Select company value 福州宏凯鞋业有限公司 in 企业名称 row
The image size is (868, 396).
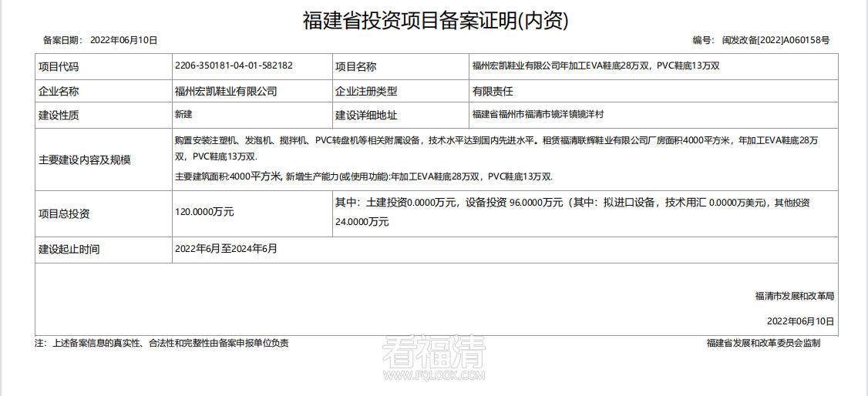coord(225,91)
